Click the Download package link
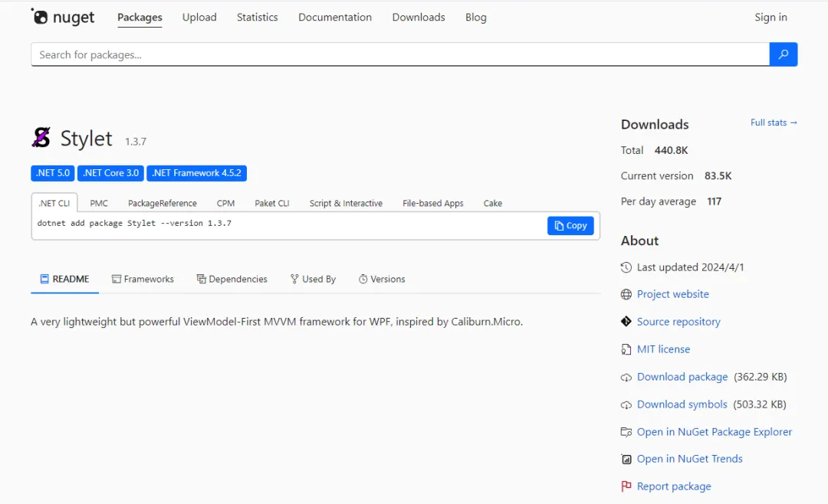Viewport: 828px width, 504px height. click(682, 377)
